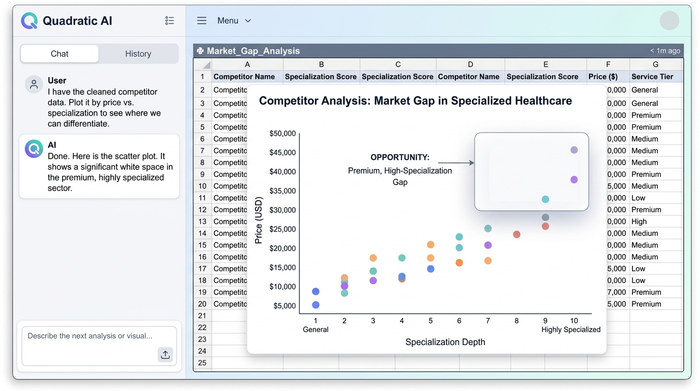Select the corner select-all cell of the sheet
700x391 pixels.
coord(202,64)
